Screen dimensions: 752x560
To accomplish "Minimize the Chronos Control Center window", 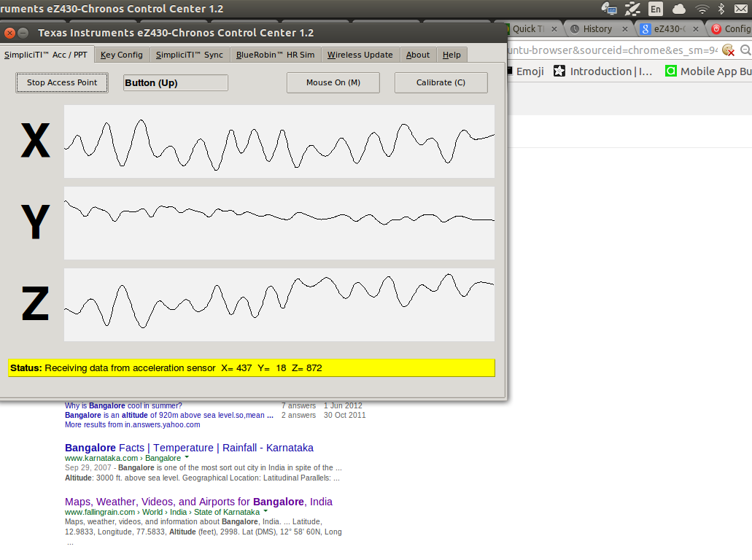I will click(x=23, y=33).
